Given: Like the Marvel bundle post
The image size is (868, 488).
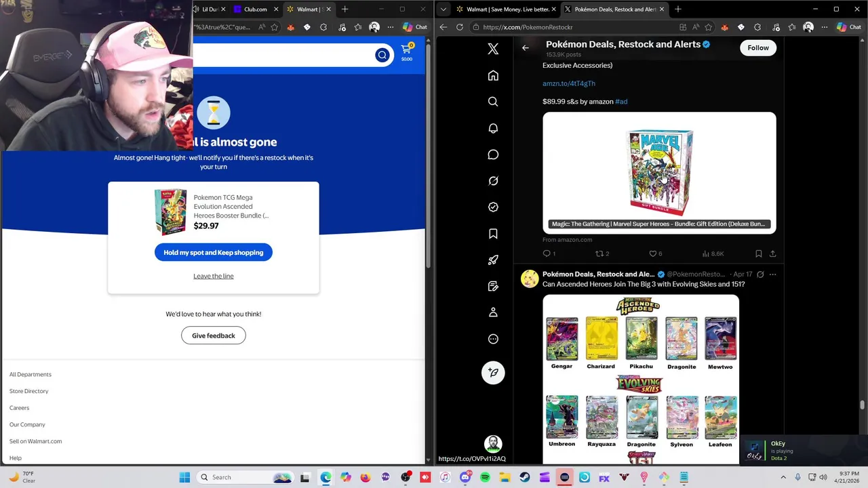Looking at the screenshot, I should pyautogui.click(x=655, y=253).
